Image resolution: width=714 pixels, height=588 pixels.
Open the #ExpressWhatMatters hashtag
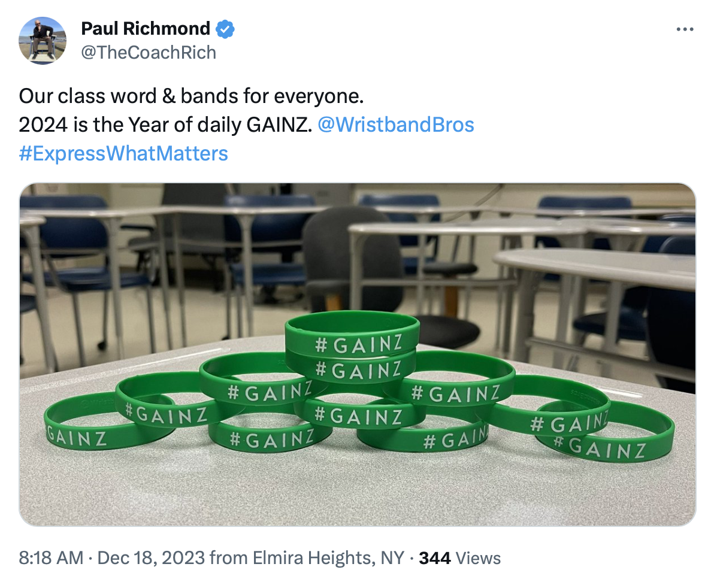click(123, 153)
